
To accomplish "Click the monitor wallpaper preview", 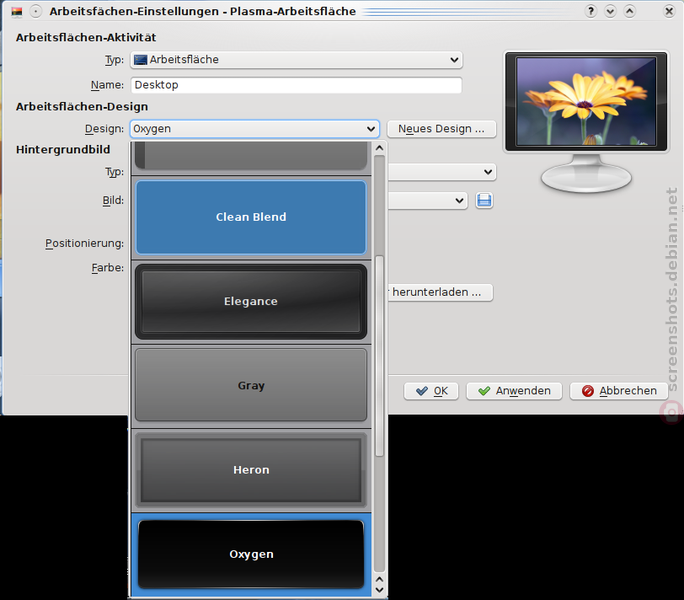I will pyautogui.click(x=586, y=102).
